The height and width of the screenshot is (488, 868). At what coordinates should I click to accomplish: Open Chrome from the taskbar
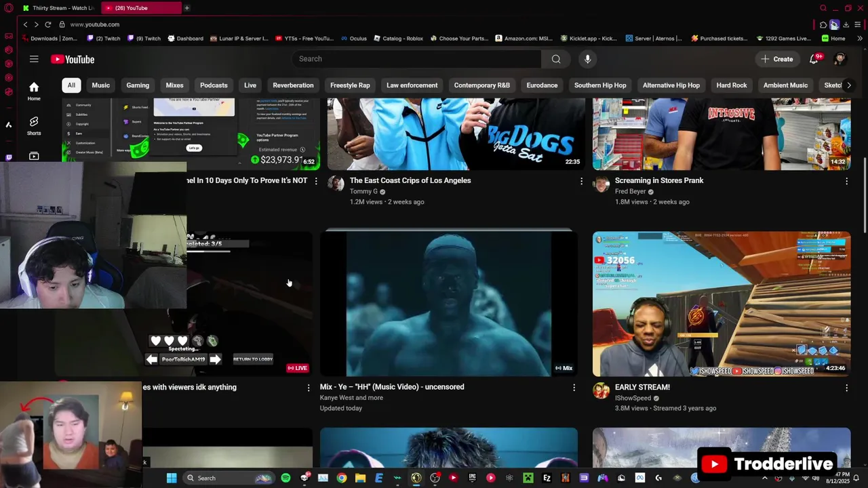(341, 478)
